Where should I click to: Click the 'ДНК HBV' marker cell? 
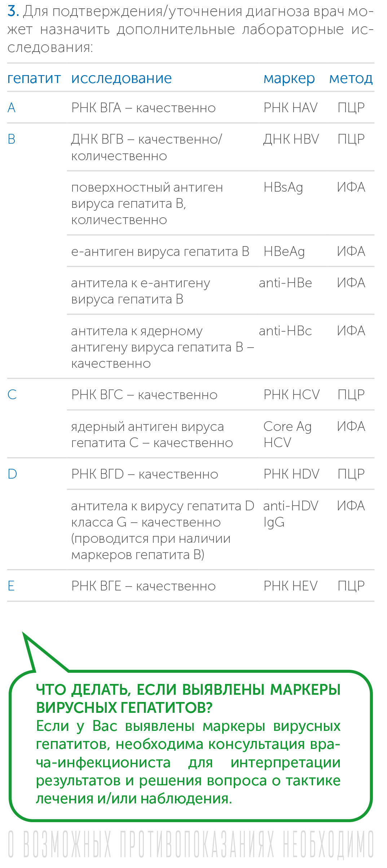click(x=291, y=139)
